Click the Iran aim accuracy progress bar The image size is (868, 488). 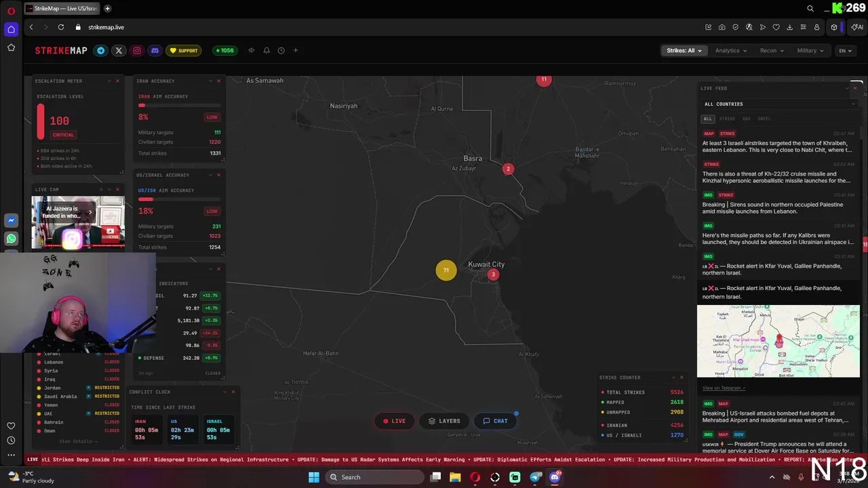(x=179, y=106)
